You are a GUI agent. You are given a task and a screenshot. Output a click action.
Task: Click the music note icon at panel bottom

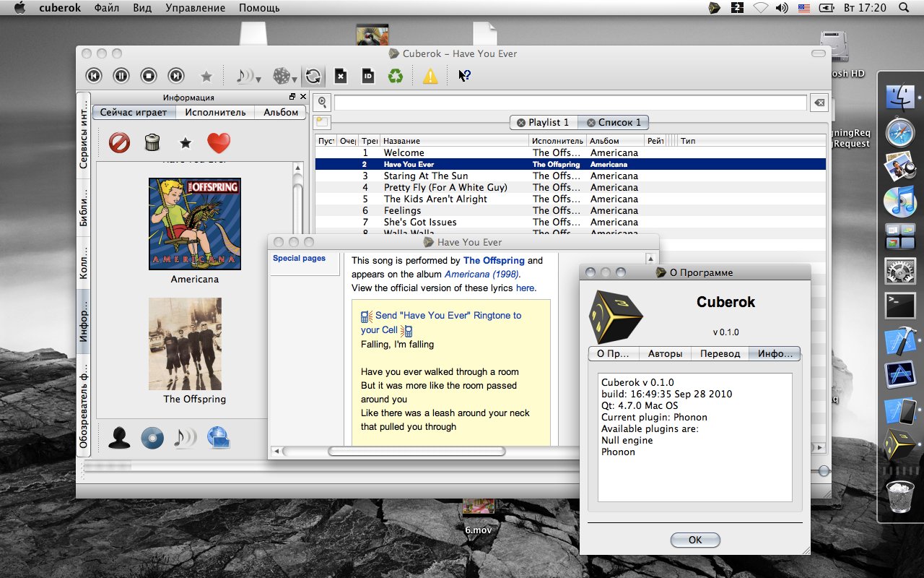pos(185,438)
